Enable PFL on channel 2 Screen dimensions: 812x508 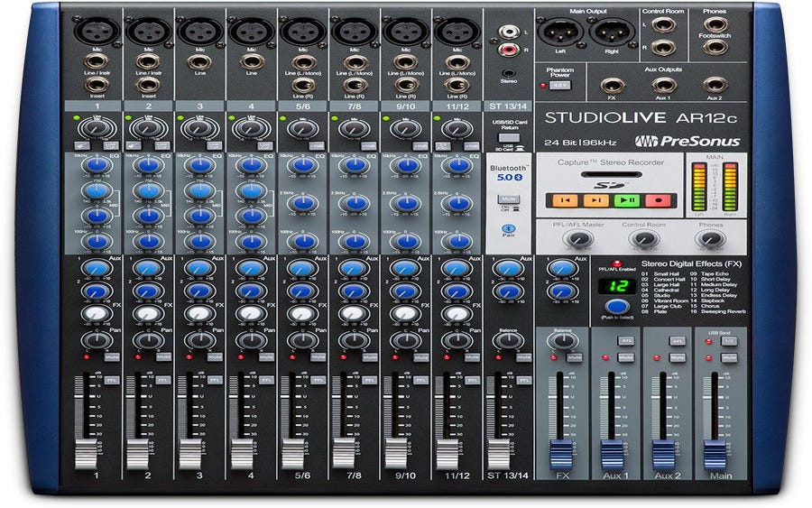tap(163, 380)
